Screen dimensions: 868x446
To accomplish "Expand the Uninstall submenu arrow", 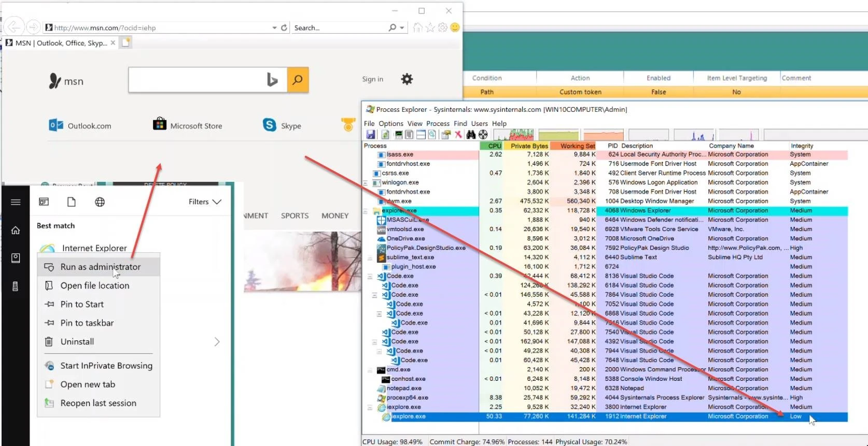I will point(217,342).
